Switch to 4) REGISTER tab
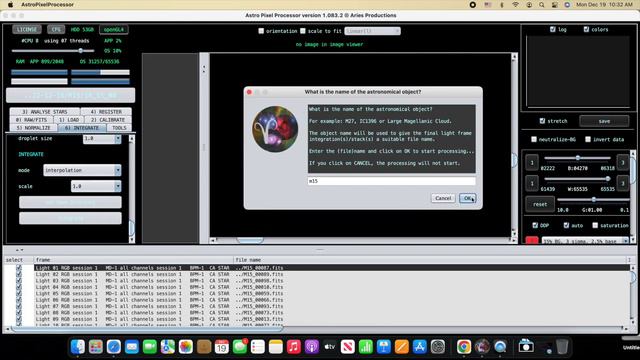Screen dimensions: 640x360 click(x=106, y=112)
